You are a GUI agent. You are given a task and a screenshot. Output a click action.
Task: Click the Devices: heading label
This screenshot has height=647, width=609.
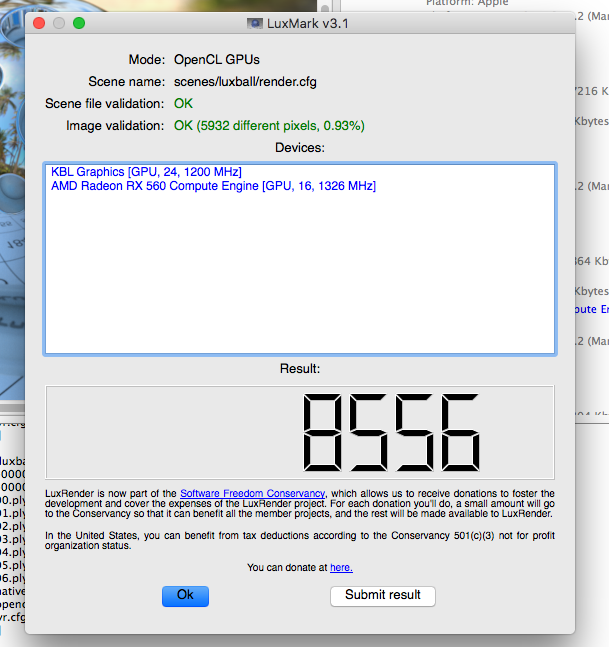[300, 147]
